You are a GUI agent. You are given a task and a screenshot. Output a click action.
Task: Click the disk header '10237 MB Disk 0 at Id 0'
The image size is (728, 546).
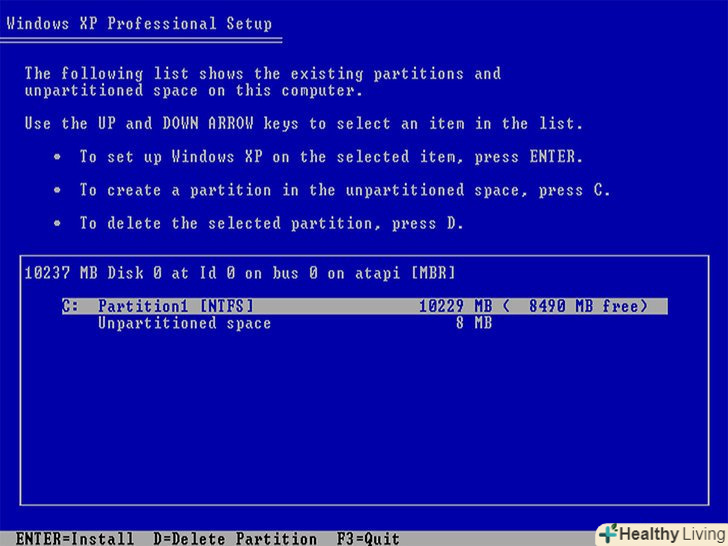click(x=240, y=273)
